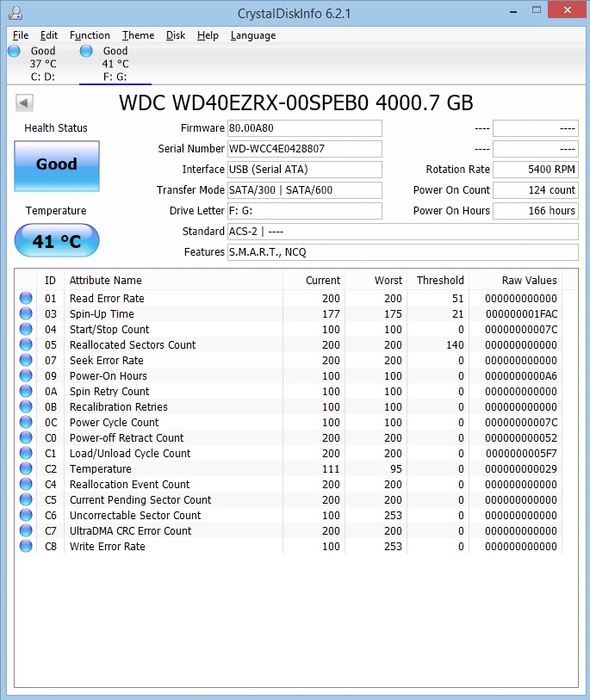Viewport: 590px width, 700px height.
Task: Click the Transfer Mode field
Action: (x=305, y=189)
